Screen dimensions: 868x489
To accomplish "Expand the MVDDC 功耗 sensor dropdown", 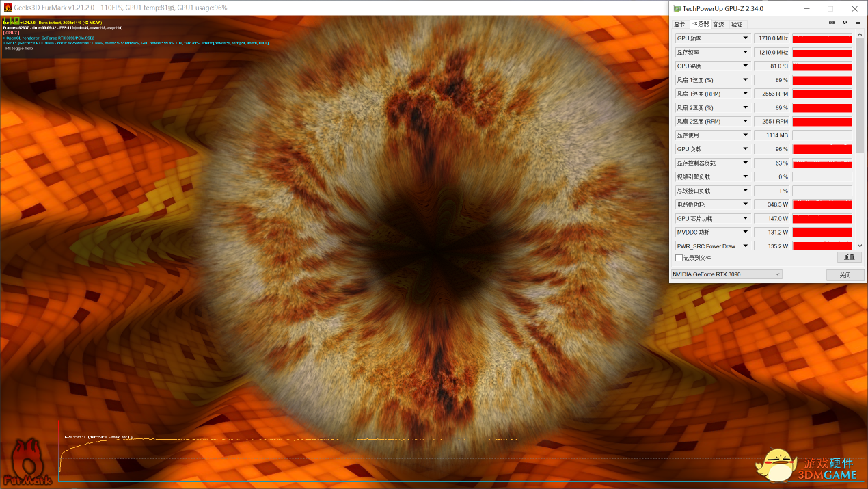I will [x=746, y=232].
